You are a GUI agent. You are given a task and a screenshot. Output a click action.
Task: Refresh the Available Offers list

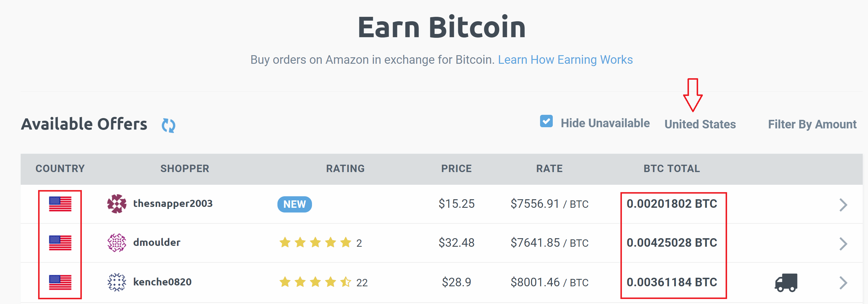pos(168,125)
